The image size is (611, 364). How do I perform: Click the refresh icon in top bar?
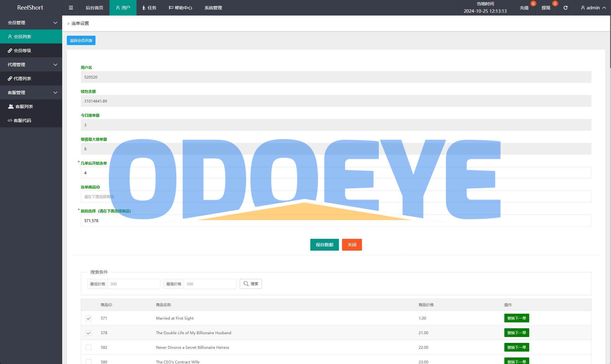point(565,8)
